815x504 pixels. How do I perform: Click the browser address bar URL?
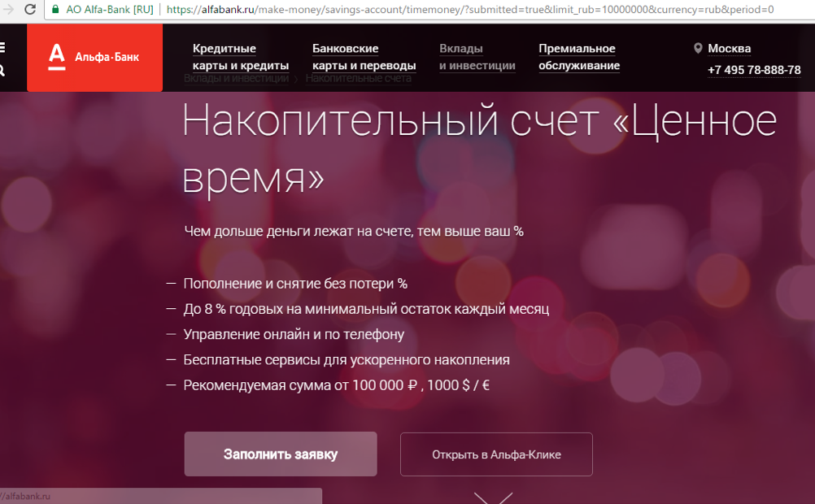point(470,10)
